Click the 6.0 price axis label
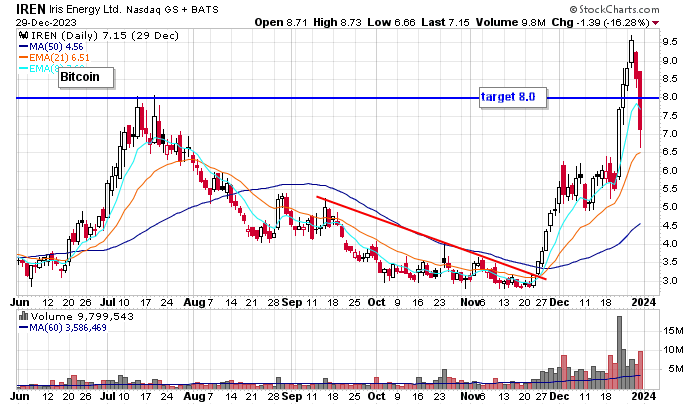The image size is (700, 405). 670,171
